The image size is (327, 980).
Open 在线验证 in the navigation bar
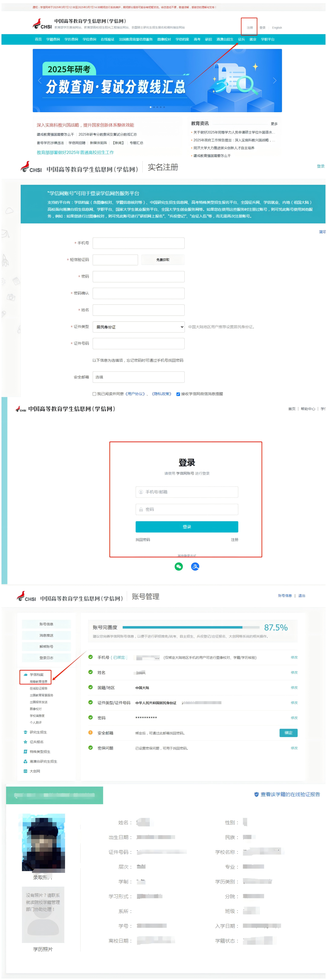click(x=107, y=39)
